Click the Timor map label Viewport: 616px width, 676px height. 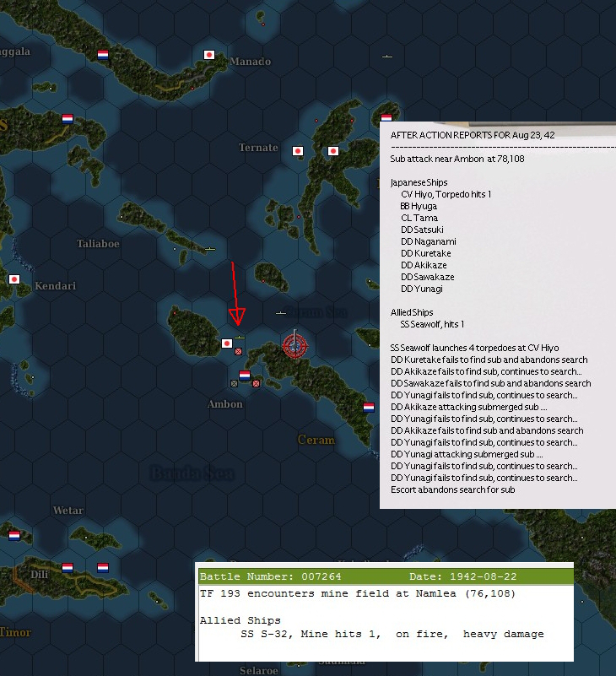tap(15, 632)
